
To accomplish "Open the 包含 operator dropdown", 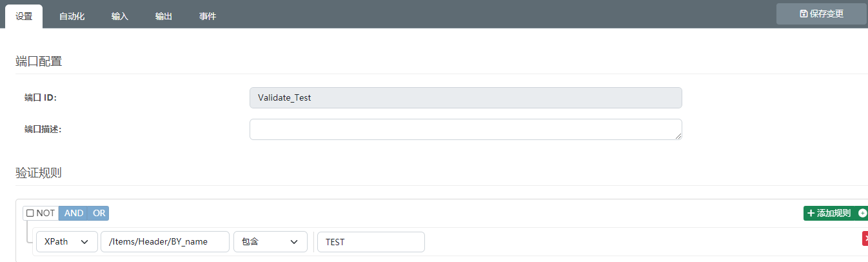I will [x=270, y=242].
